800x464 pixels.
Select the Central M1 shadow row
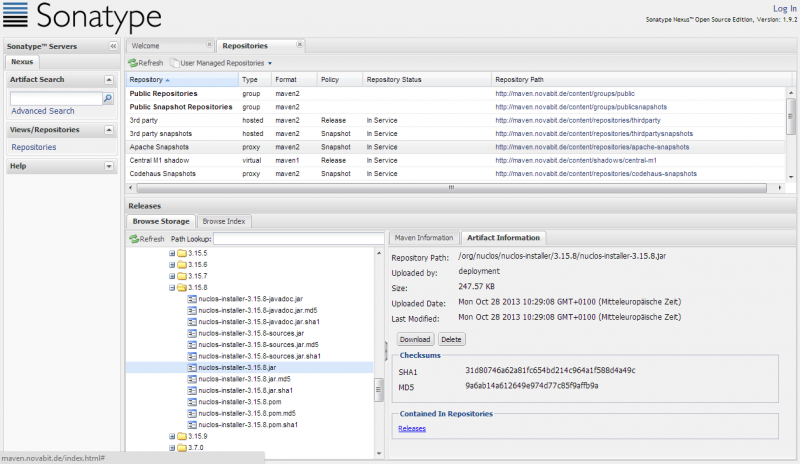pos(456,160)
